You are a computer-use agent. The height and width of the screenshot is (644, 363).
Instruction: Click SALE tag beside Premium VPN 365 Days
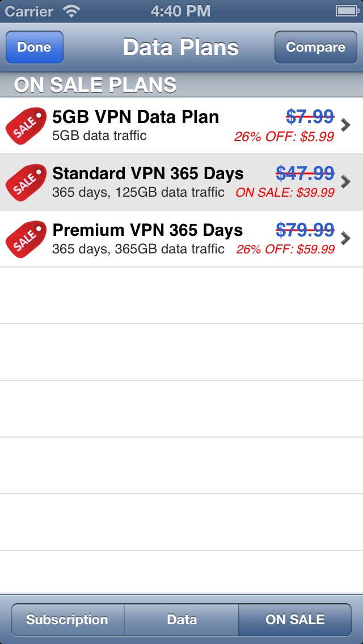click(x=26, y=239)
